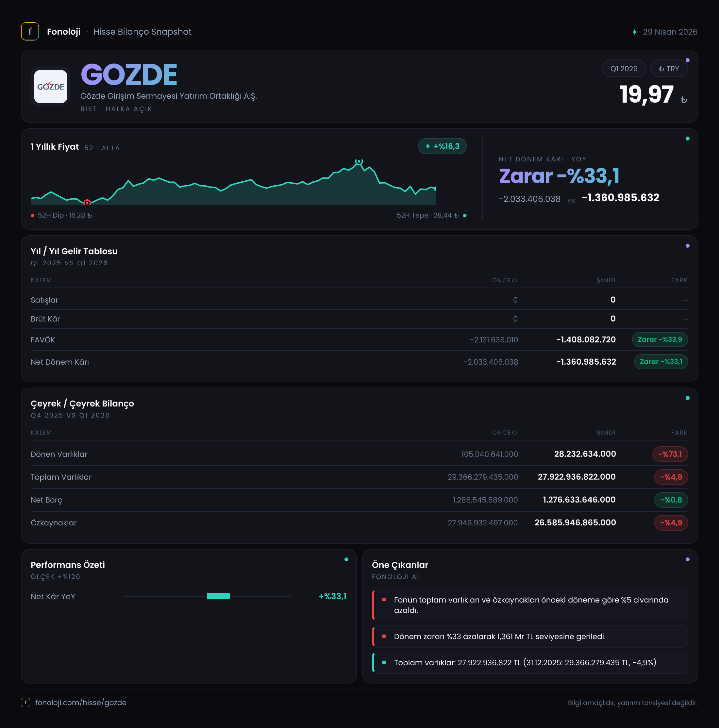This screenshot has width=719, height=728.
Task: Click the GOZDE ticker heading
Action: (129, 74)
